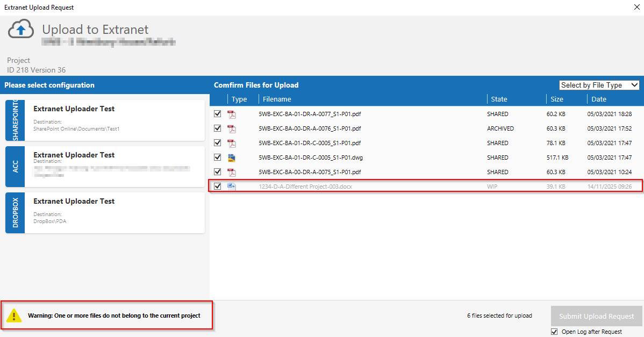Toggle Open Log after Request checkbox

[x=554, y=332]
